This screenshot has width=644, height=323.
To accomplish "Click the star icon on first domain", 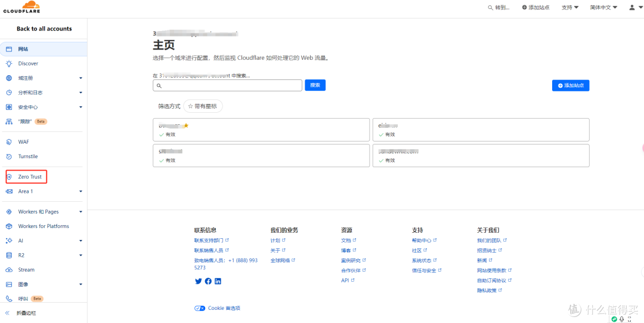I will pyautogui.click(x=185, y=125).
